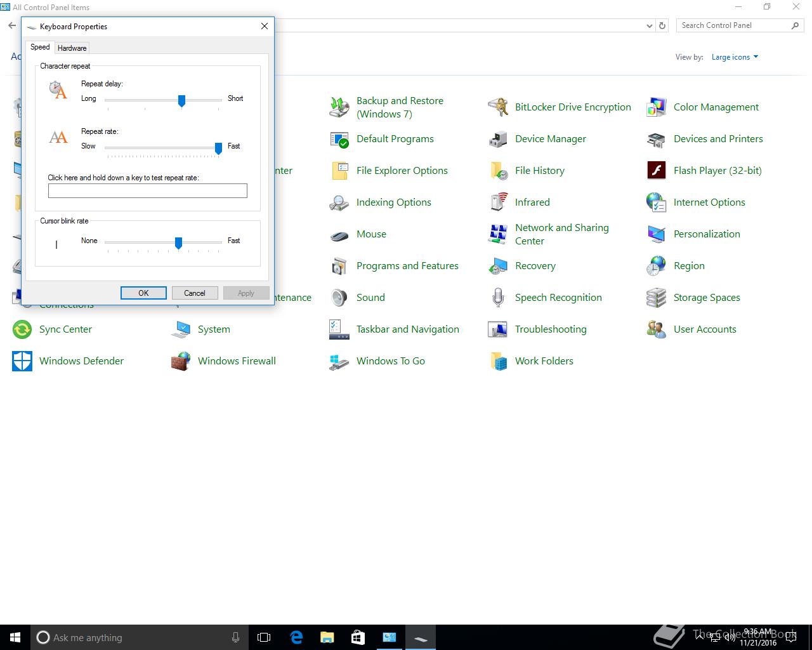Expand the View by Large icons dropdown
The image size is (812, 650).
[735, 57]
